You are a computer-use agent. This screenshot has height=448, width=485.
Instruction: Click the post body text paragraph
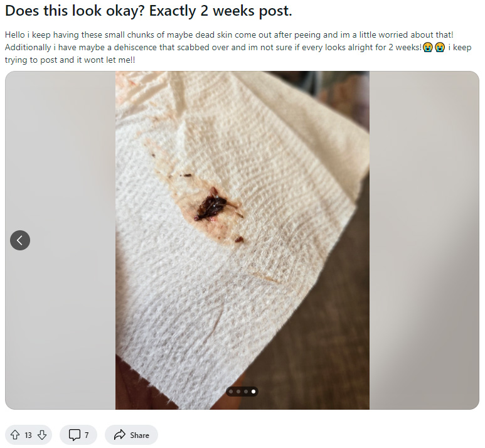[238, 47]
